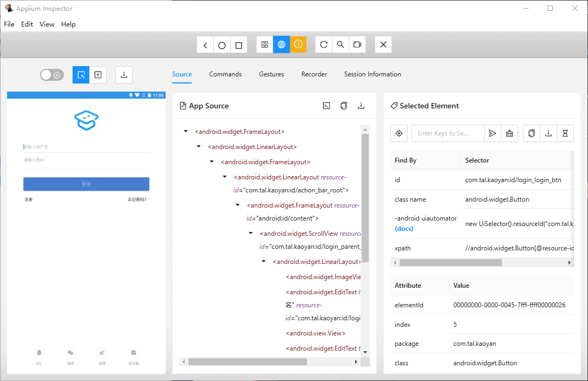Image resolution: width=588 pixels, height=381 pixels.
Task: Click the username field on device screen
Action: [86, 147]
